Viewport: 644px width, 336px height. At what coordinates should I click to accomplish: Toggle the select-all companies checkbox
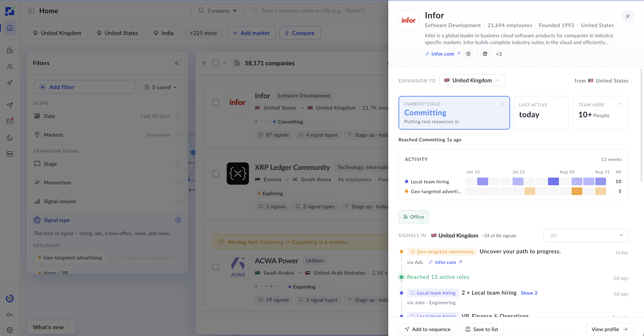click(215, 63)
